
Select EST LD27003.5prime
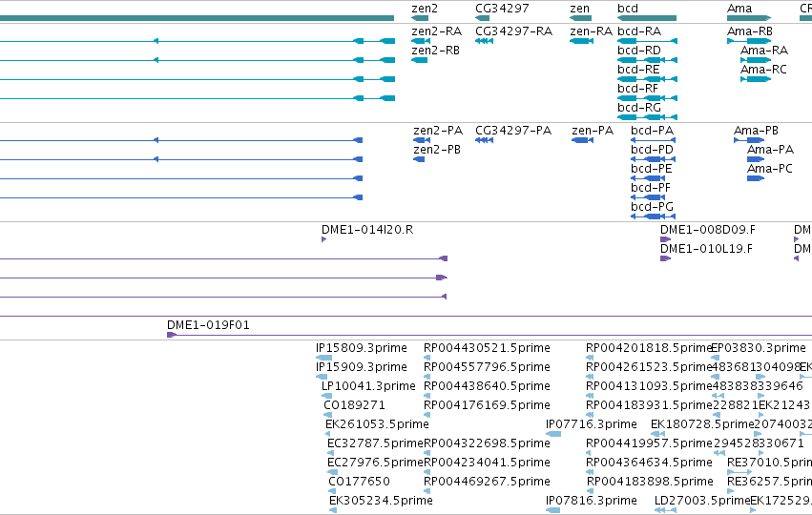tap(702, 502)
